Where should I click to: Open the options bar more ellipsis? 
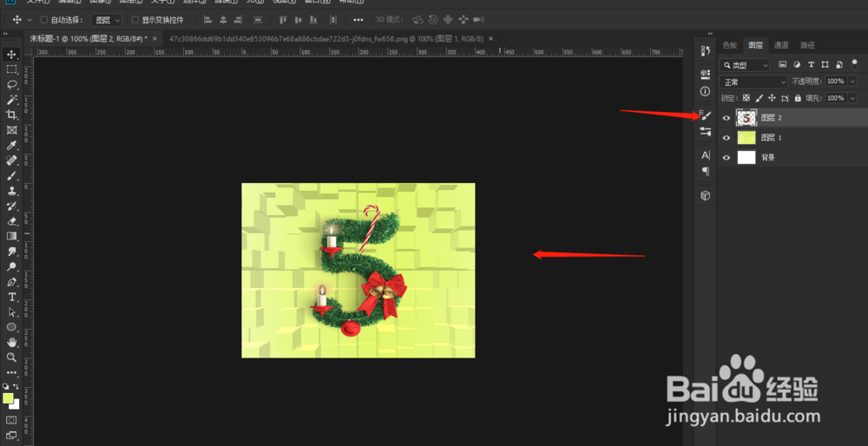point(358,20)
